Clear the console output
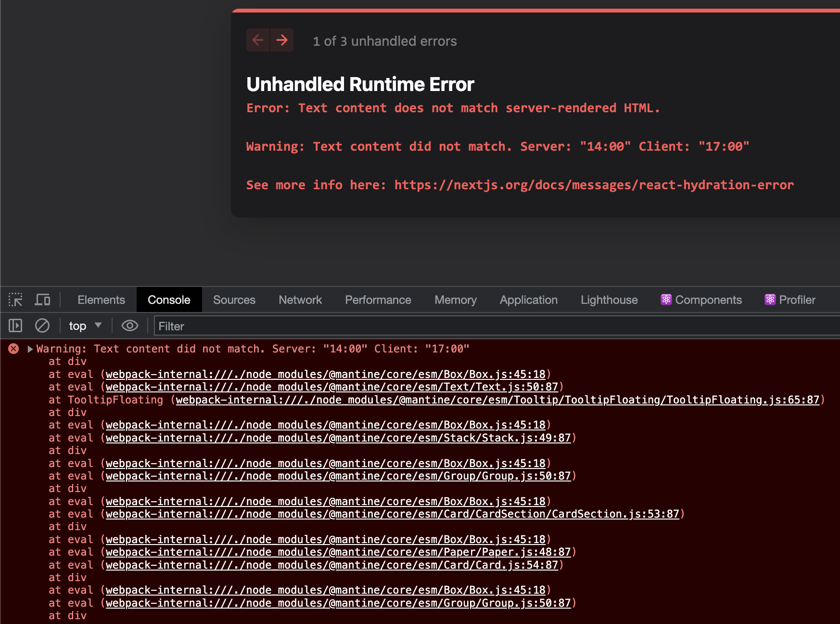 (42, 325)
